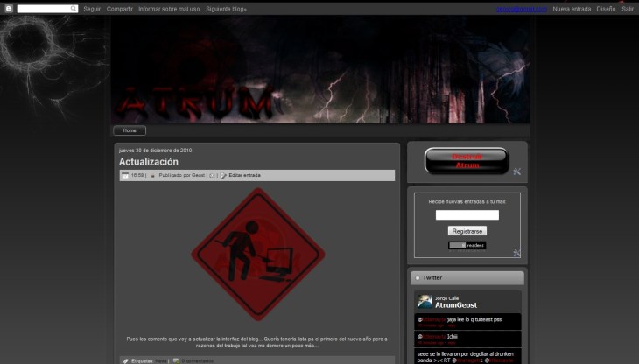
Task: Click Informar sobre mal uso link
Action: coord(169,9)
